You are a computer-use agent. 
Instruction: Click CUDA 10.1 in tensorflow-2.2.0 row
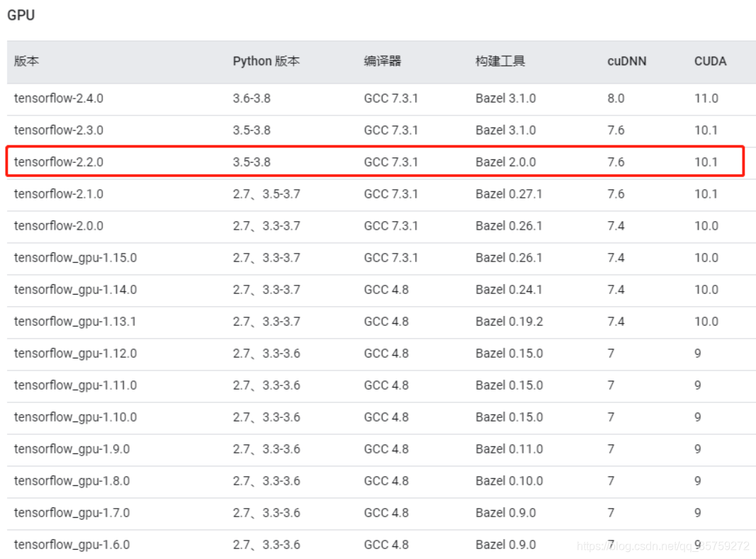pos(706,162)
